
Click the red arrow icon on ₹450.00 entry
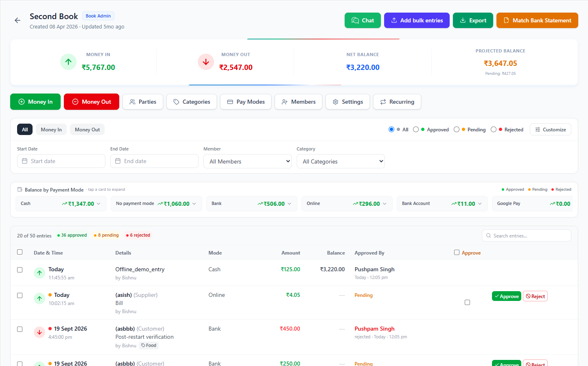(39, 332)
